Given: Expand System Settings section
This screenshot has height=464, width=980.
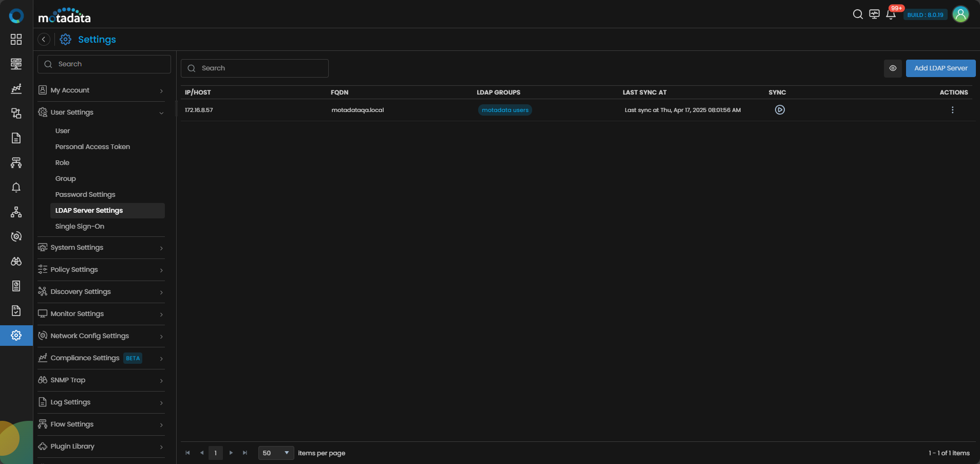Looking at the screenshot, I should pyautogui.click(x=101, y=248).
